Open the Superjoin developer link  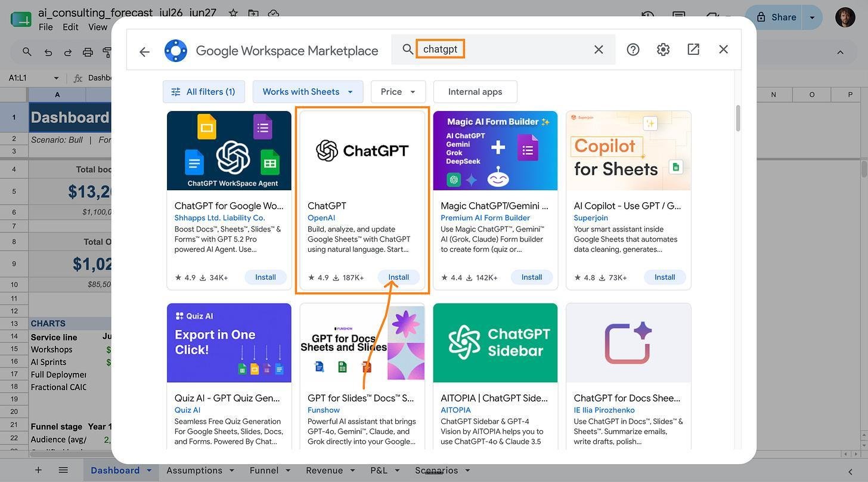(590, 218)
